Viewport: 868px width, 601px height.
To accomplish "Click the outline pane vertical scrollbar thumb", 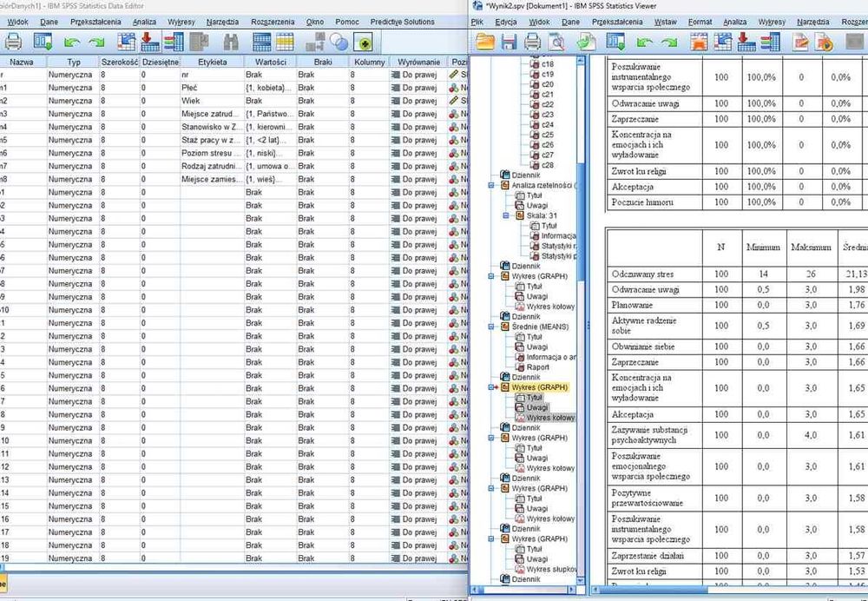I will 580,221.
